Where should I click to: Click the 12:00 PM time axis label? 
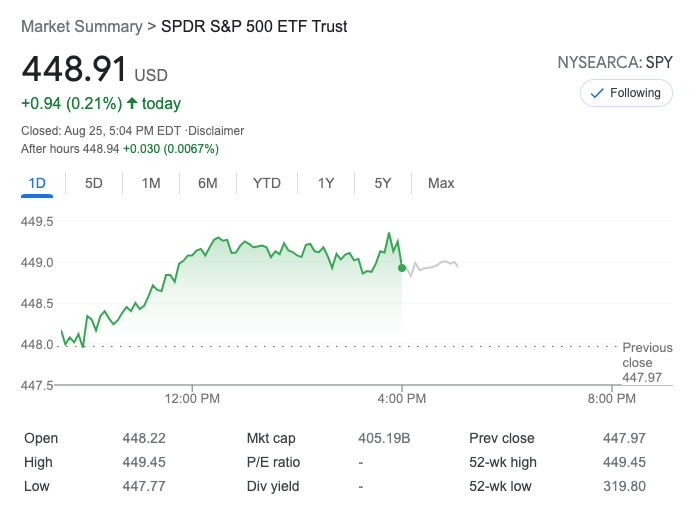pos(192,398)
